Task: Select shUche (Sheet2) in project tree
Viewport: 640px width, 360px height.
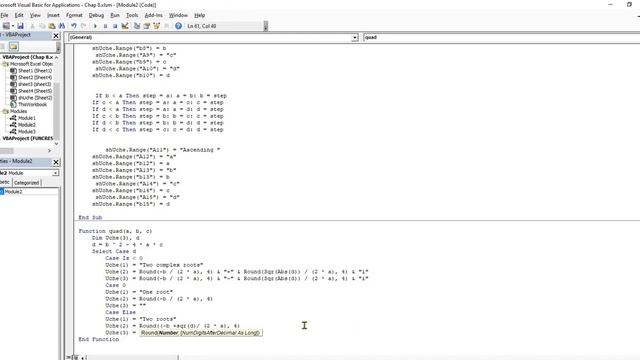Action: tap(35, 98)
